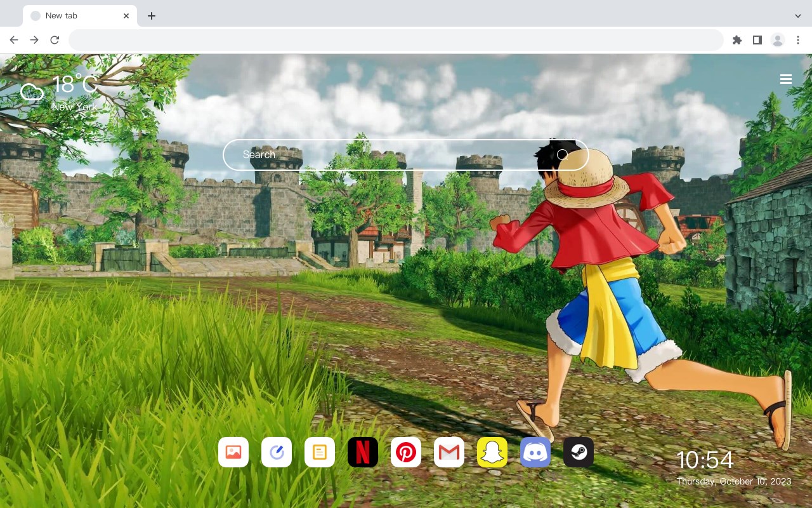Close the New tab tab
The height and width of the screenshot is (508, 812).
[127, 16]
